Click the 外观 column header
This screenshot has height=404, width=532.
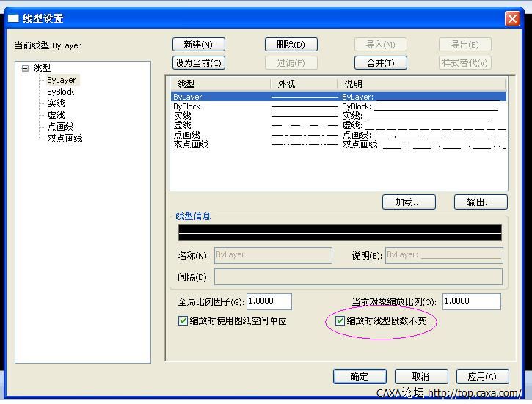tap(302, 84)
